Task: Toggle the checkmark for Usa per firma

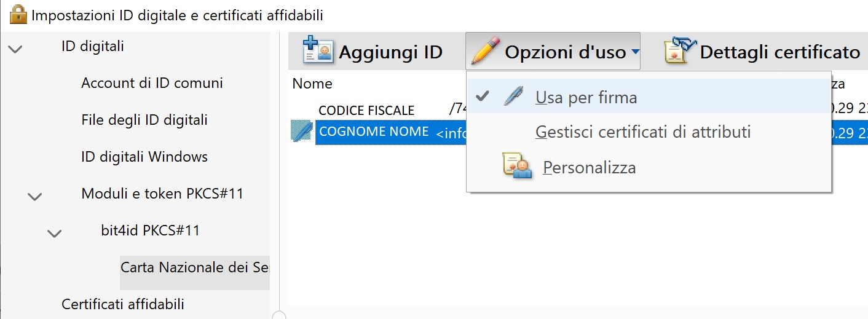Action: (x=483, y=96)
